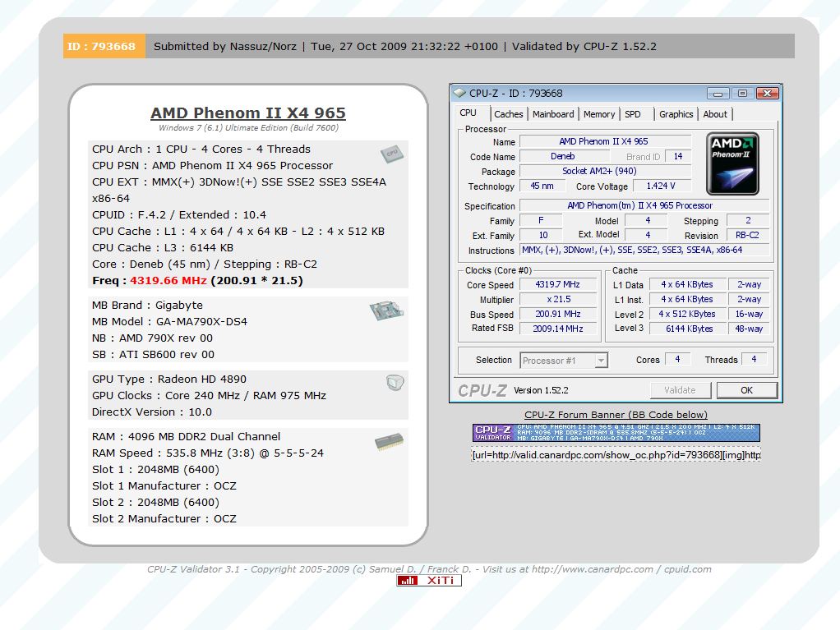Click the Submitted by Nassuz/Norz header text

point(225,47)
